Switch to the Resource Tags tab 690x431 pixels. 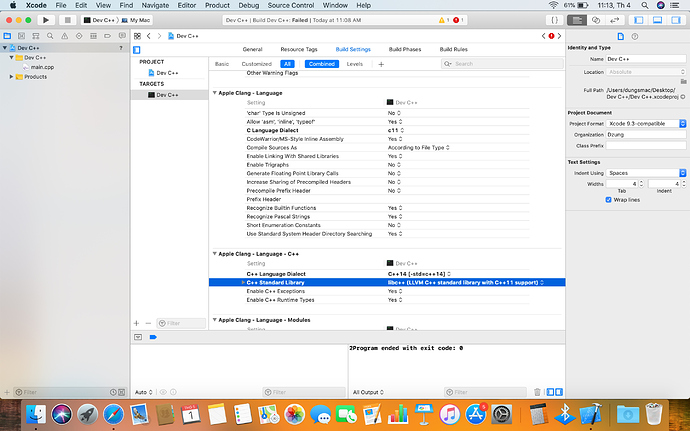pos(299,49)
